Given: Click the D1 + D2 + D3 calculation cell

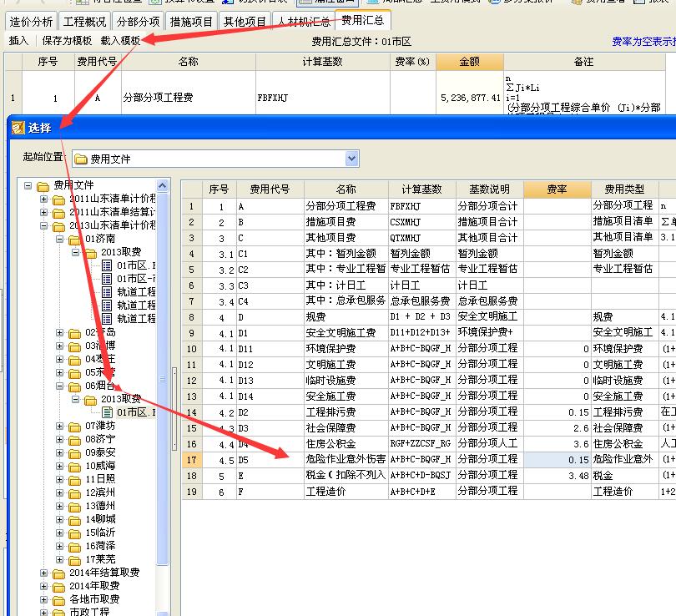Looking at the screenshot, I should pyautogui.click(x=421, y=317).
